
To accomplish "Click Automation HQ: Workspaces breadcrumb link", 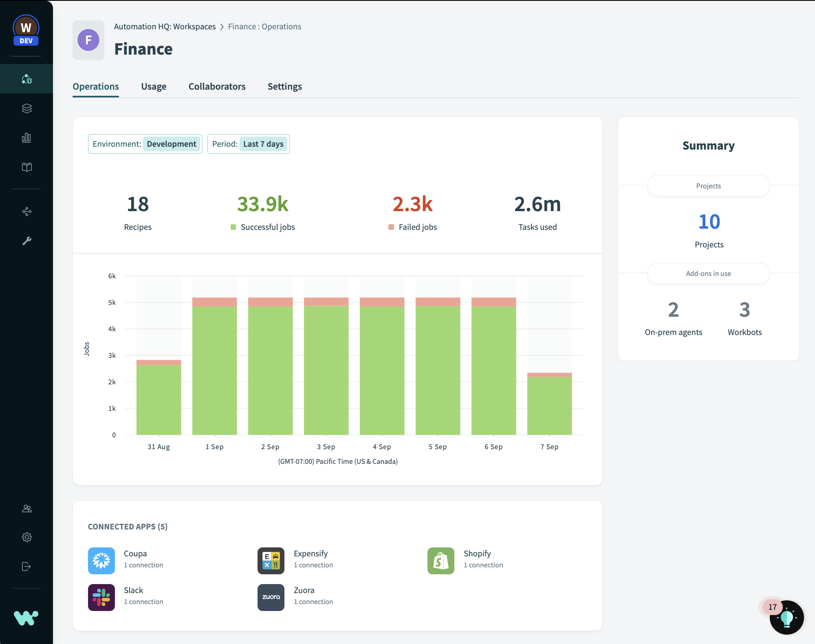I will coord(165,26).
